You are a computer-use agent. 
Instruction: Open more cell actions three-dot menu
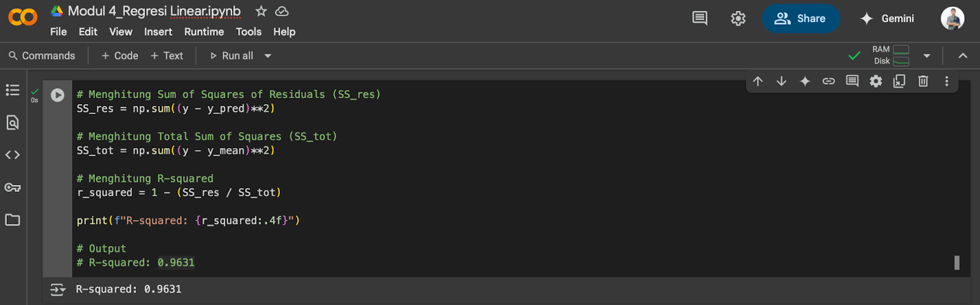pos(946,81)
